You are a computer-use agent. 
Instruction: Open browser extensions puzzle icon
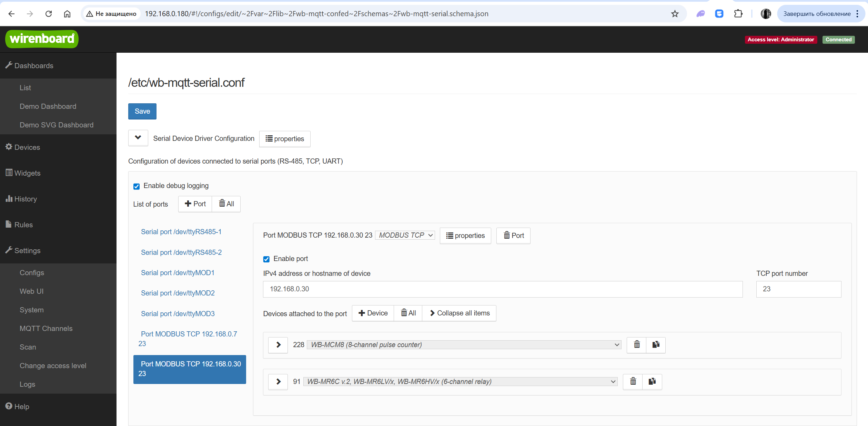[738, 14]
